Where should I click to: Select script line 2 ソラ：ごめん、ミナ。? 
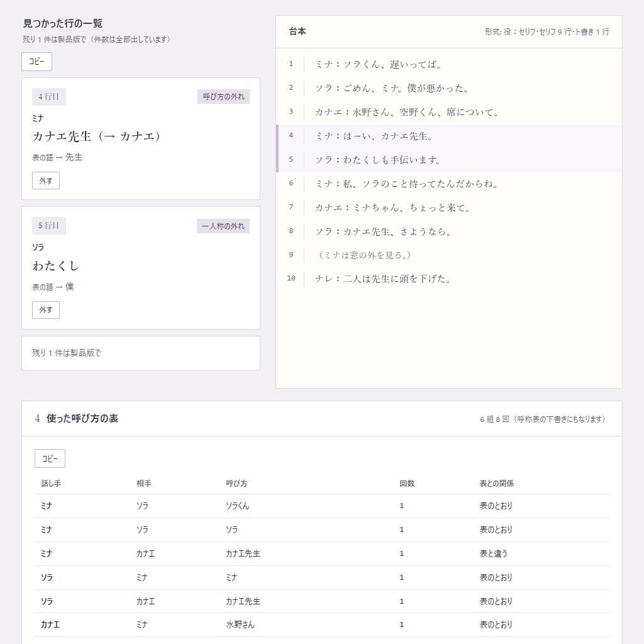tap(449, 88)
